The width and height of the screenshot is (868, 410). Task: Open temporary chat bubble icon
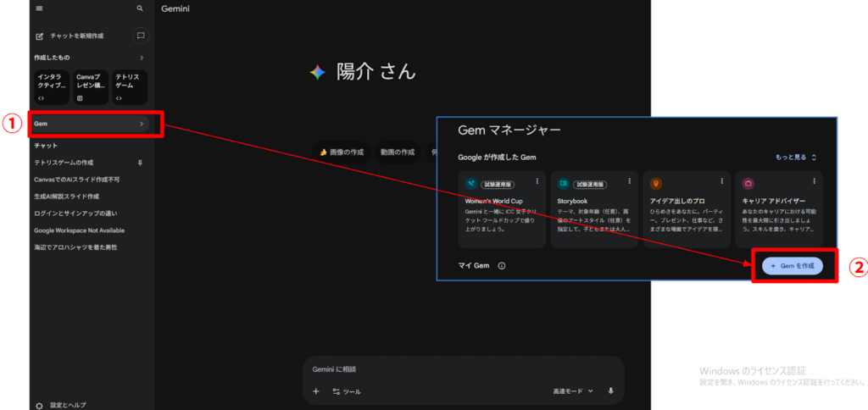pyautogui.click(x=141, y=36)
